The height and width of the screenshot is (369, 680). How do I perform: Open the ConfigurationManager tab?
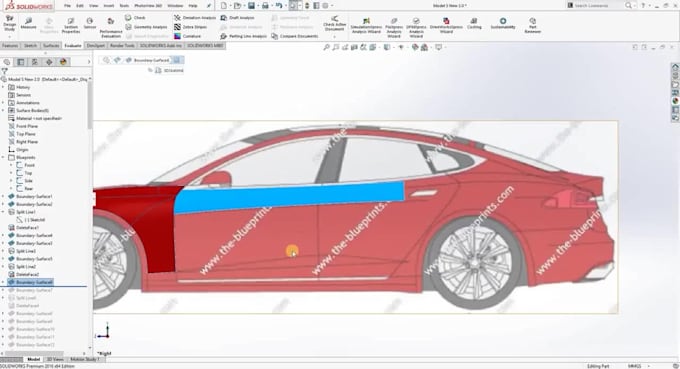[x=35, y=62]
